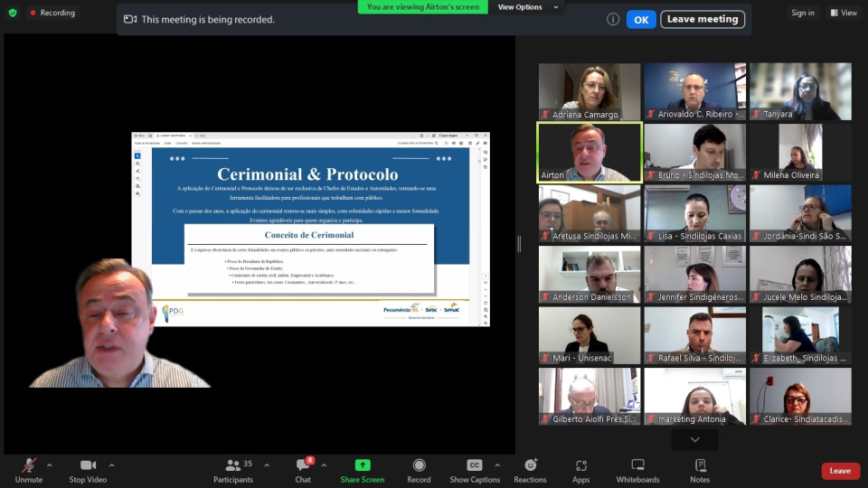Click 'You are viewing Airton's screen' banner
The width and height of the screenshot is (868, 488).
coord(423,7)
